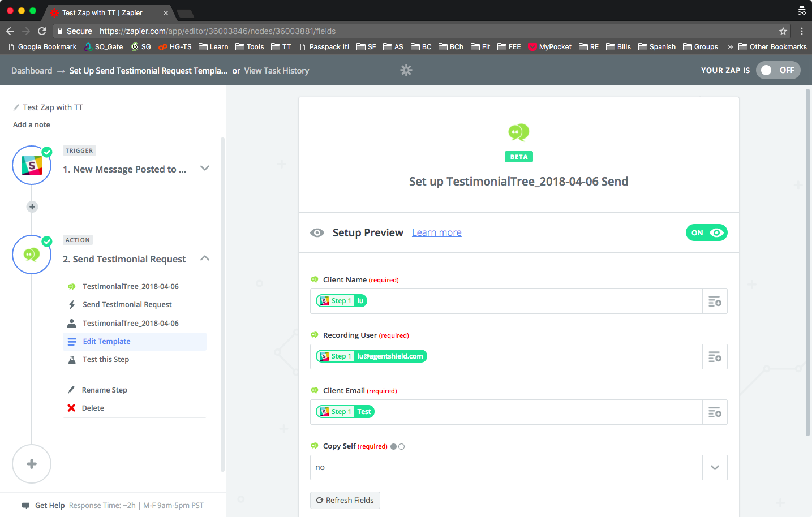Click the small plus between steps

(32, 207)
